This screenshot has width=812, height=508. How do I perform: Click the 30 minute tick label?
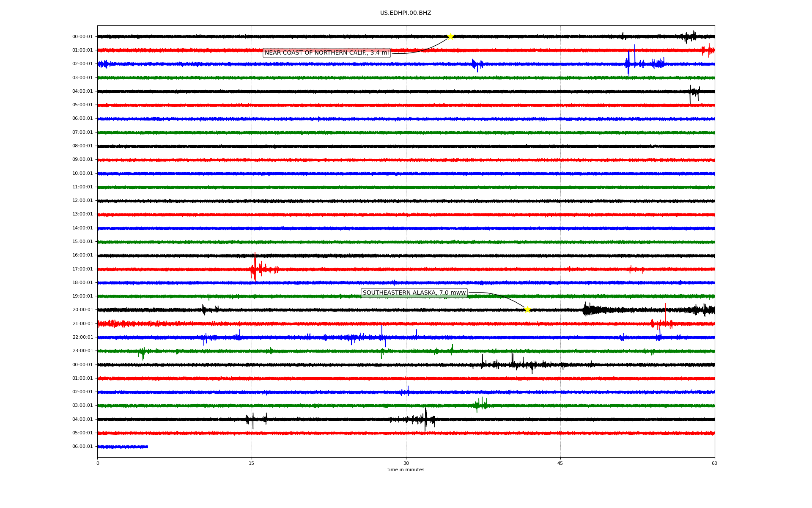(406, 463)
